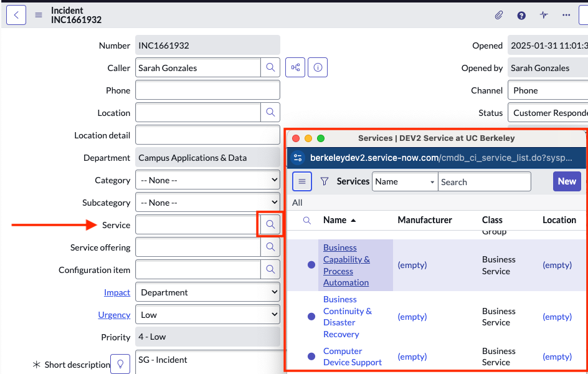Click the Phone input field
588x374 pixels.
tap(208, 90)
